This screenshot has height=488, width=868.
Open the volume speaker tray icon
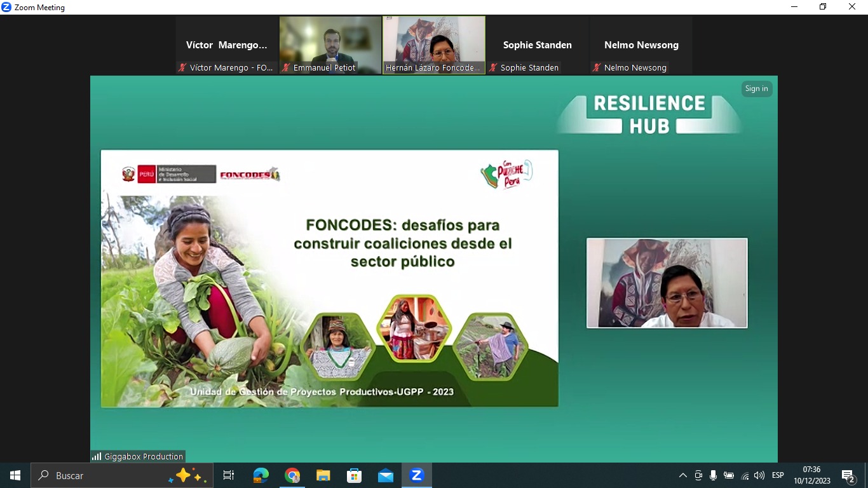[759, 475]
